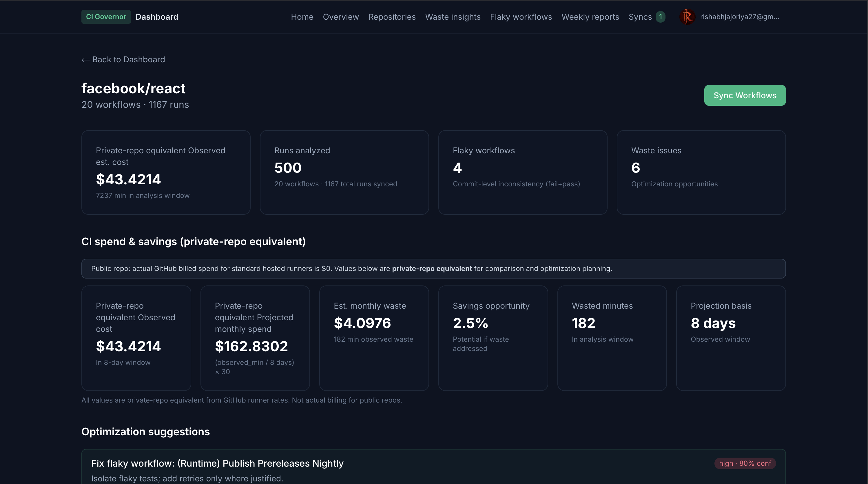The image size is (868, 484).
Task: Navigate to Waste insights
Action: 453,17
